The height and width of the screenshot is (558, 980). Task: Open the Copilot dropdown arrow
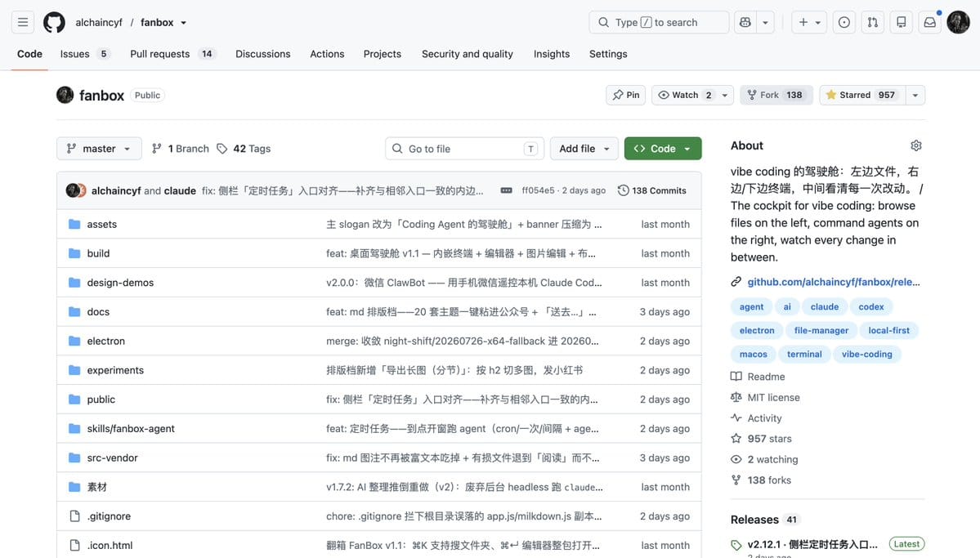[x=765, y=23]
